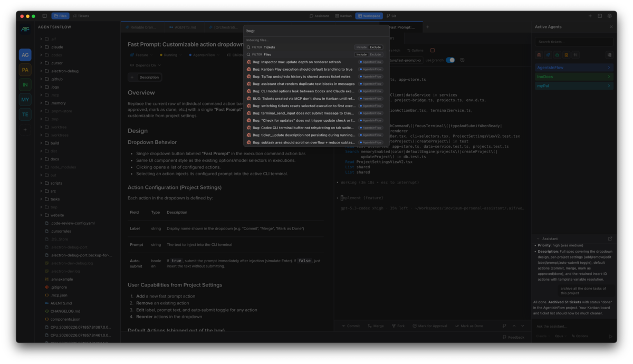
Task: Expand the src folder in the file tree
Action: [53, 191]
